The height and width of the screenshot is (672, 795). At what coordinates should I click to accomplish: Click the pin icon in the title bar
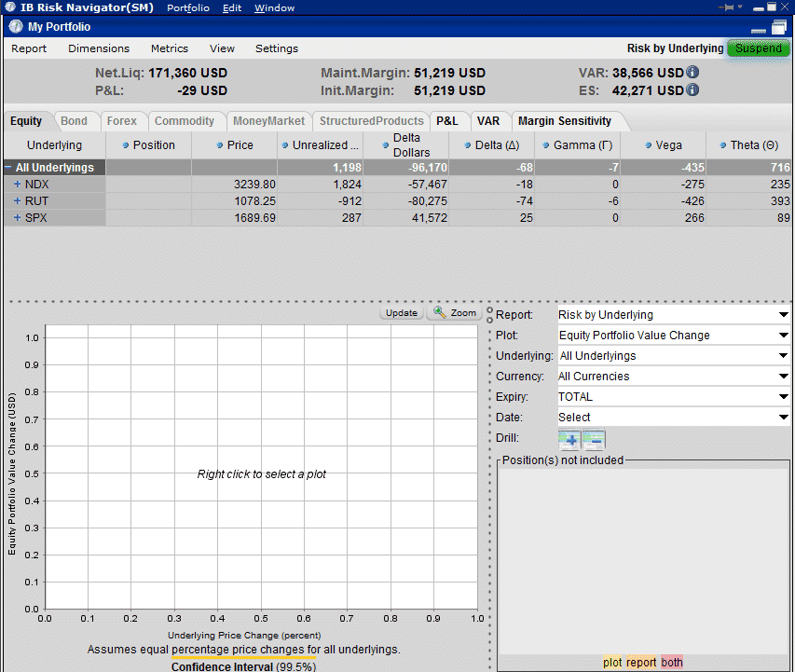click(x=729, y=7)
